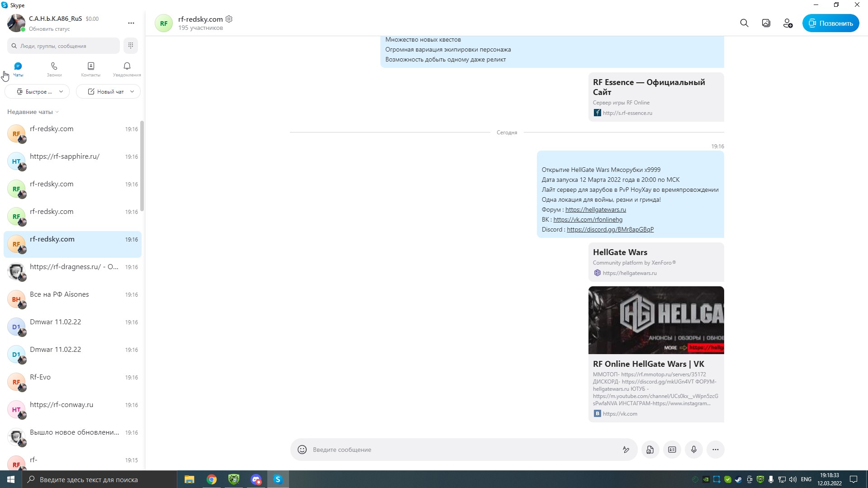Click the network icon in system tray

pyautogui.click(x=782, y=479)
